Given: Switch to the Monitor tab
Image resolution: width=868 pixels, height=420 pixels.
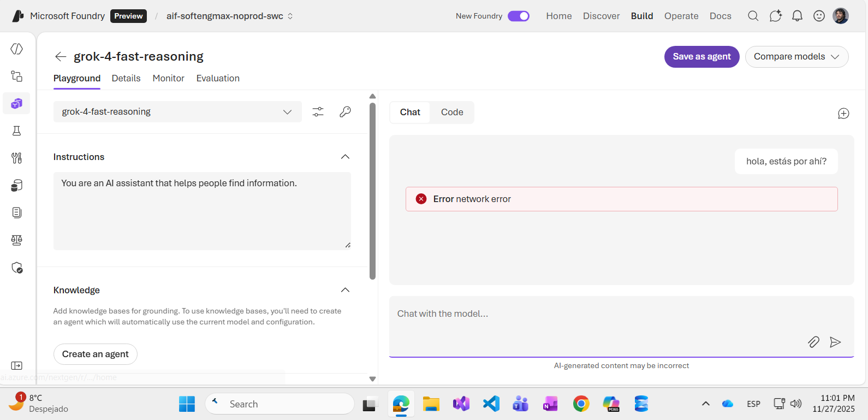Looking at the screenshot, I should click(x=169, y=78).
